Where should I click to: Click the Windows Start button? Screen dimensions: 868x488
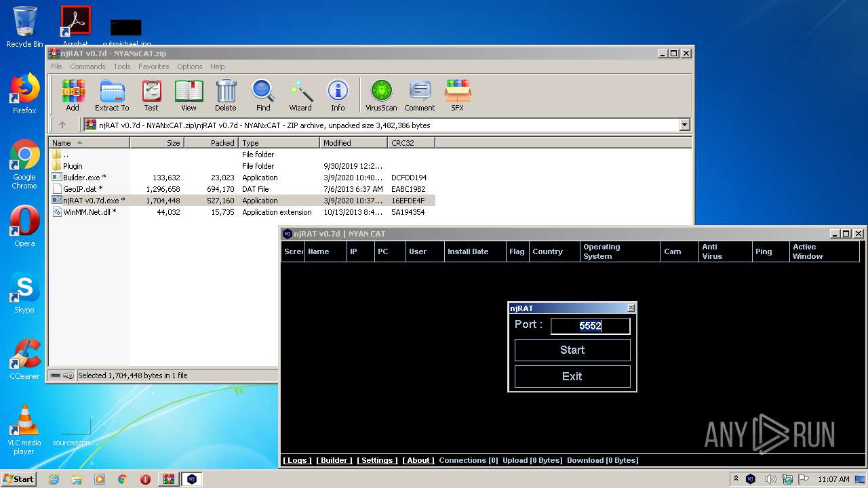click(19, 479)
